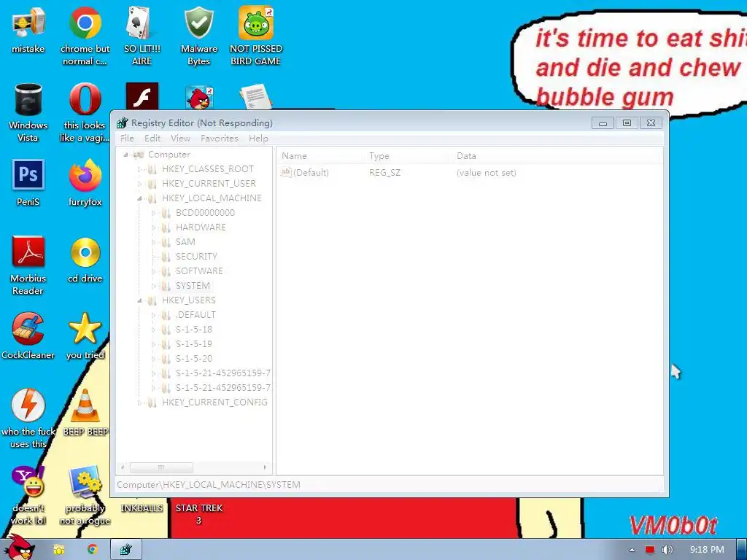747x560 pixels.
Task: Open the 'cd drive' desktop icon
Action: [x=85, y=260]
